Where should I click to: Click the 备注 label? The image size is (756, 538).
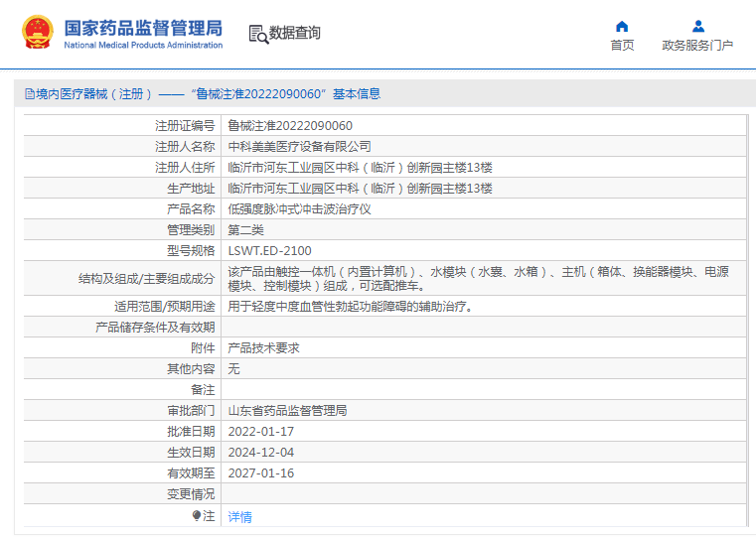(203, 390)
